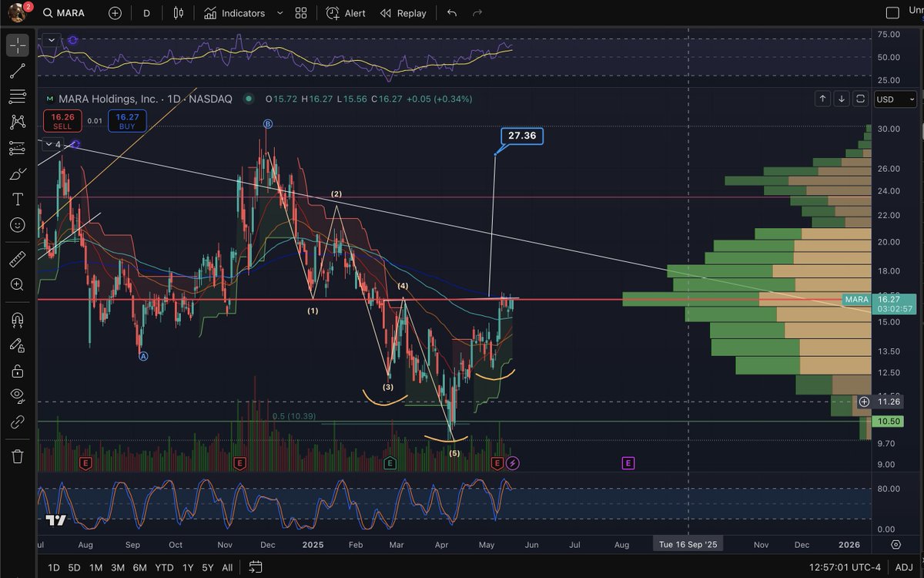Change the D chart interval
This screenshot has height=578, width=924.
coord(147,13)
